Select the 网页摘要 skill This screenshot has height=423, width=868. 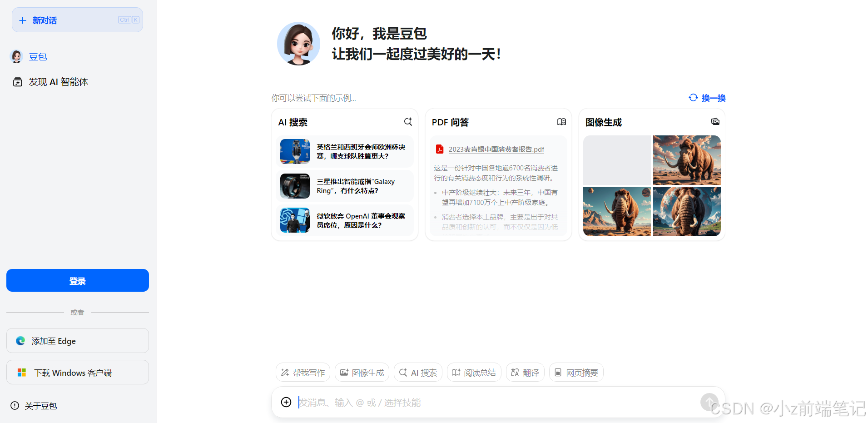pyautogui.click(x=576, y=372)
